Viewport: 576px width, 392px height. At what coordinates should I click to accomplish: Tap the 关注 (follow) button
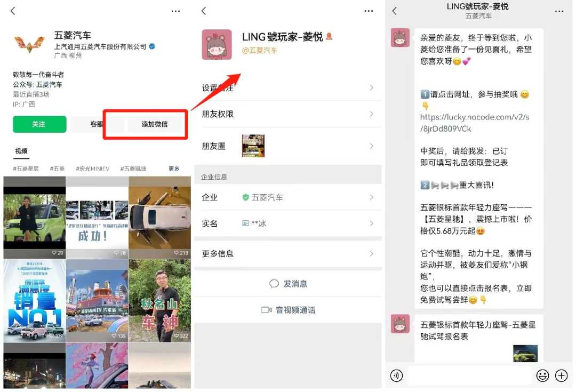click(x=39, y=124)
